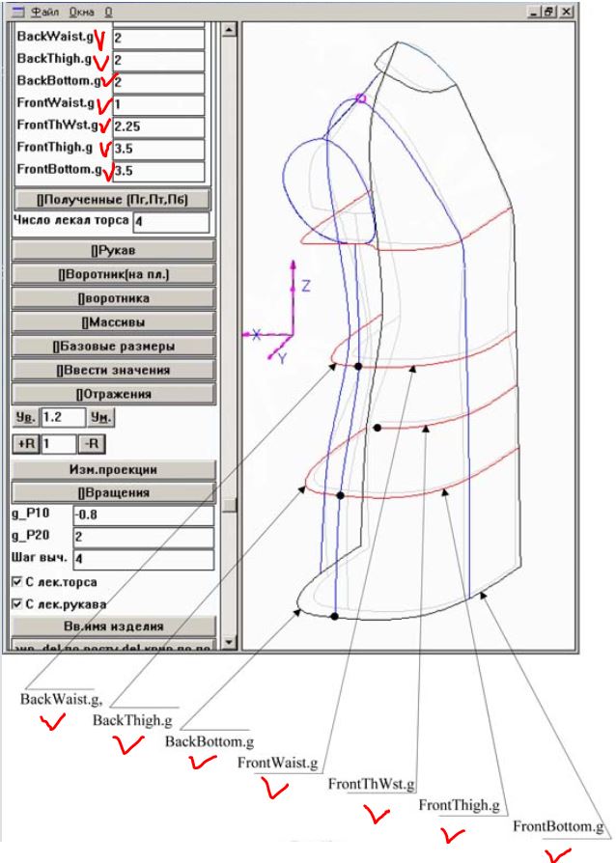The width and height of the screenshot is (616, 863).
Task: Click the FrontWaist.g value field
Action: pos(158,105)
